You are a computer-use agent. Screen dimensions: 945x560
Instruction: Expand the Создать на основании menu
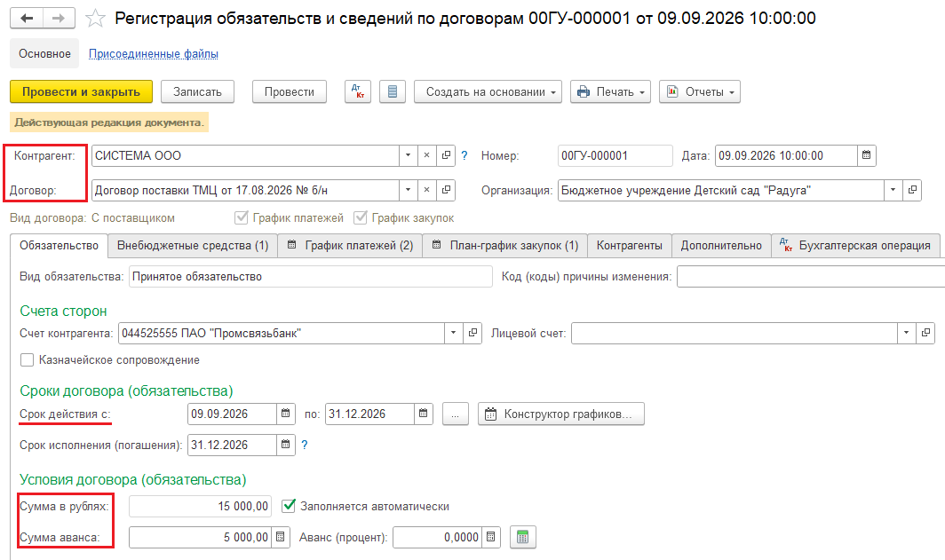click(488, 91)
